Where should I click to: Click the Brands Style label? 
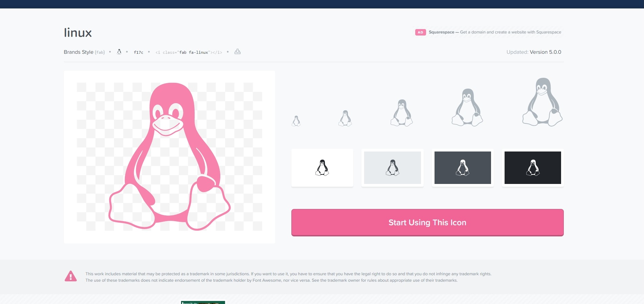click(x=79, y=52)
